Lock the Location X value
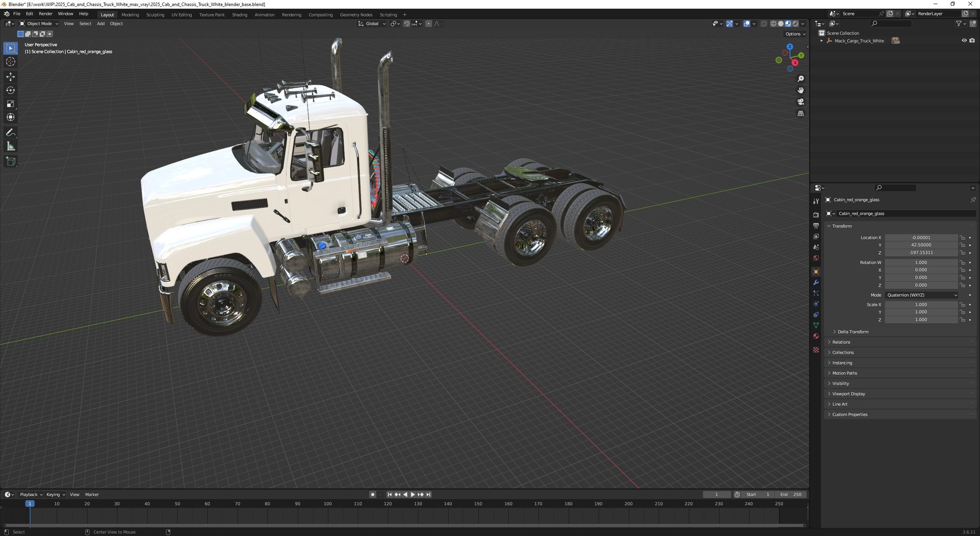980x536 pixels. click(962, 238)
